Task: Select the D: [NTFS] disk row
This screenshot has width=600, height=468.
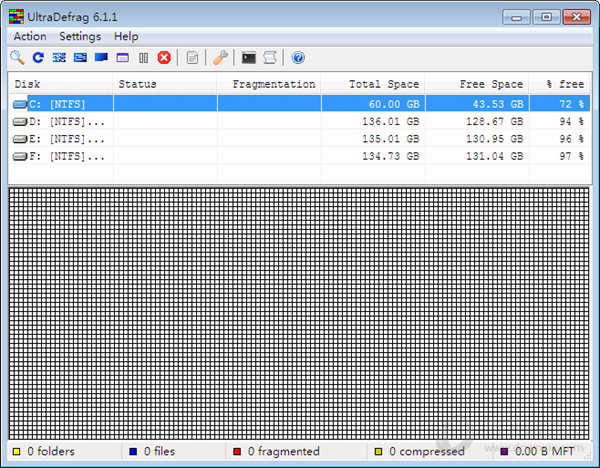Action: (299, 121)
